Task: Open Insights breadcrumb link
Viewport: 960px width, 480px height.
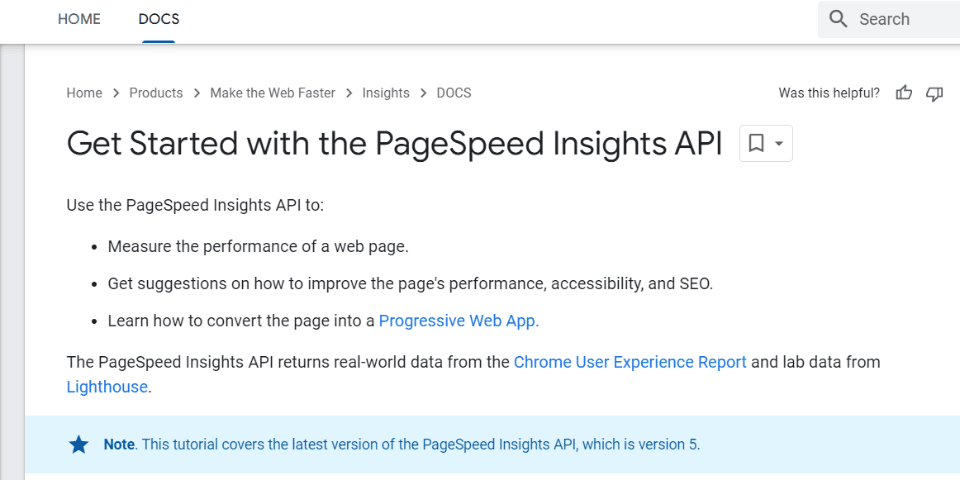Action: click(x=386, y=93)
